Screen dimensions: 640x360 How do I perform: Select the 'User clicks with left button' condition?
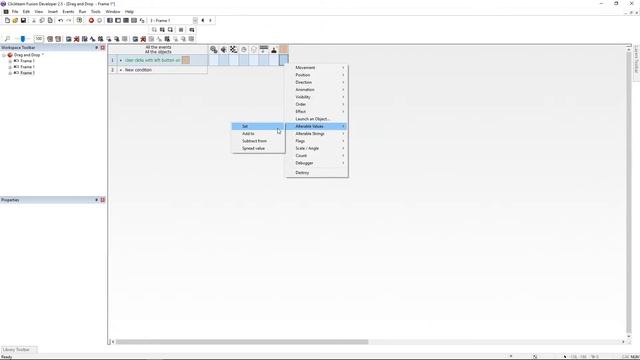[x=153, y=60]
